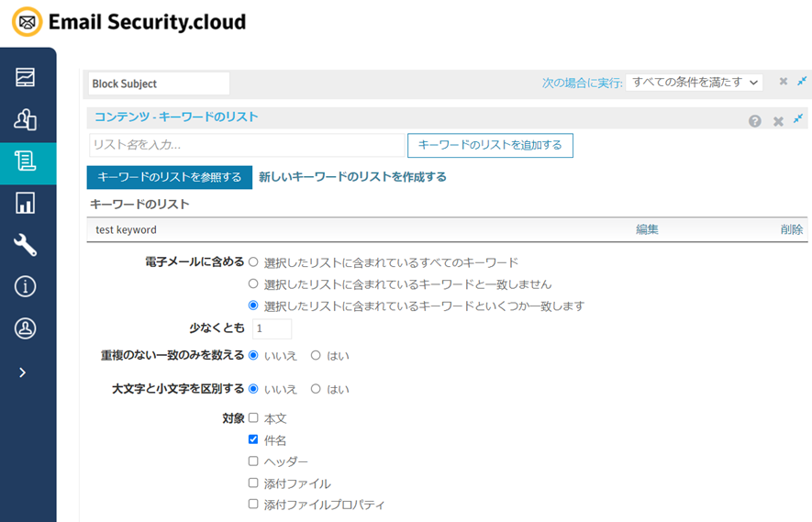Click the 編集 link for test keyword
The height and width of the screenshot is (522, 812).
[x=647, y=229]
